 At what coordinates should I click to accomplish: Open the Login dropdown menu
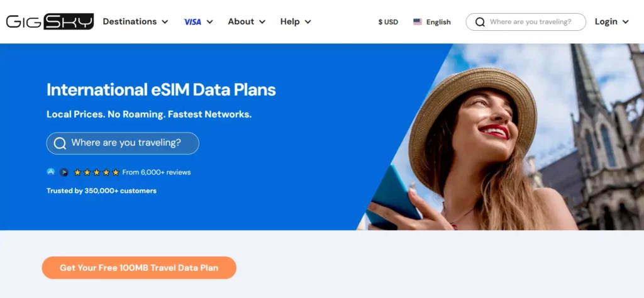click(x=611, y=22)
